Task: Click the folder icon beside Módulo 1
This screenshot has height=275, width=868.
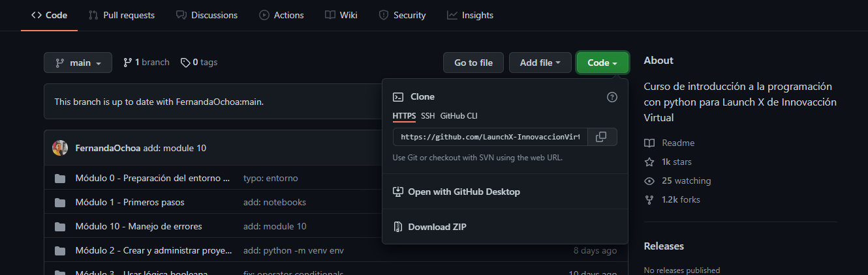Action: [x=60, y=203]
